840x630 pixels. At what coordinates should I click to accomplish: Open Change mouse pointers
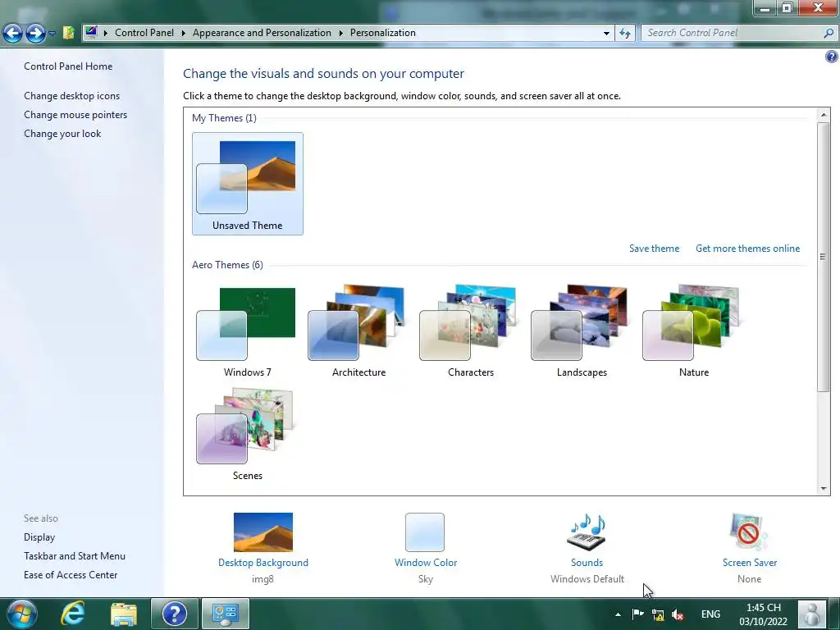tap(75, 115)
